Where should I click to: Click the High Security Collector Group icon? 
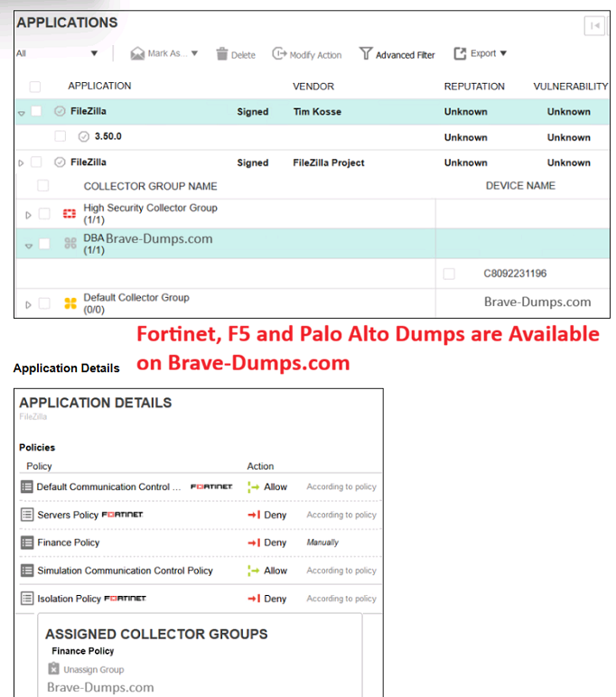point(70,214)
